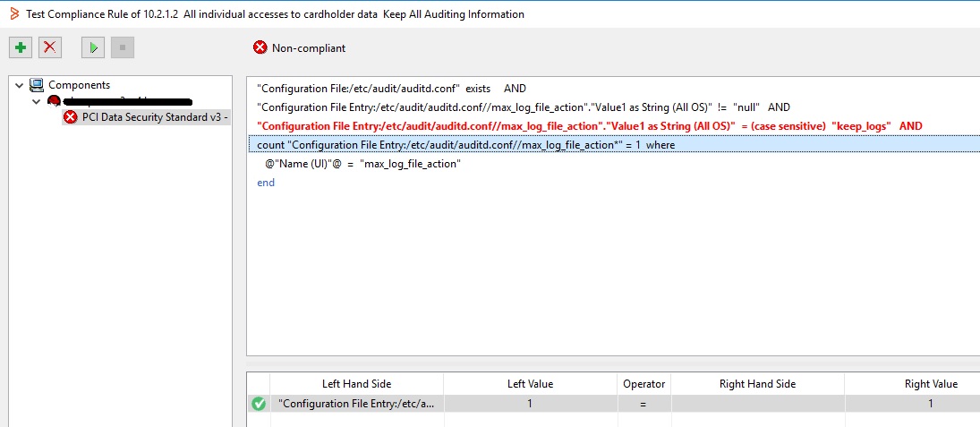
Task: Click the green checkmark in the results row
Action: [259, 404]
